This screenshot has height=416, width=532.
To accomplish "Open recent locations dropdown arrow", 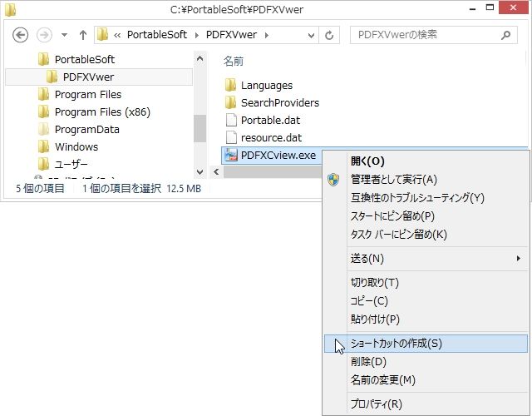I will tap(64, 35).
